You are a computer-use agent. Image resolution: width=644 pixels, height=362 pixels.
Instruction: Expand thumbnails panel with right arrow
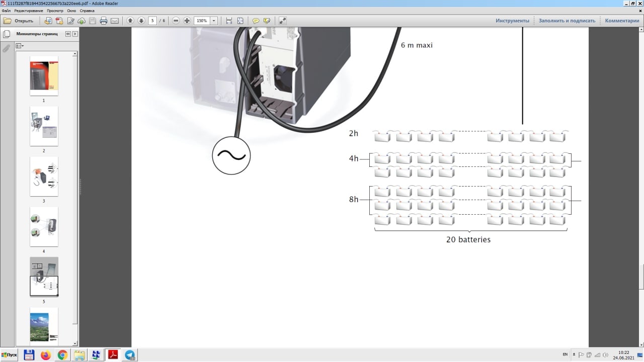[x=75, y=34]
